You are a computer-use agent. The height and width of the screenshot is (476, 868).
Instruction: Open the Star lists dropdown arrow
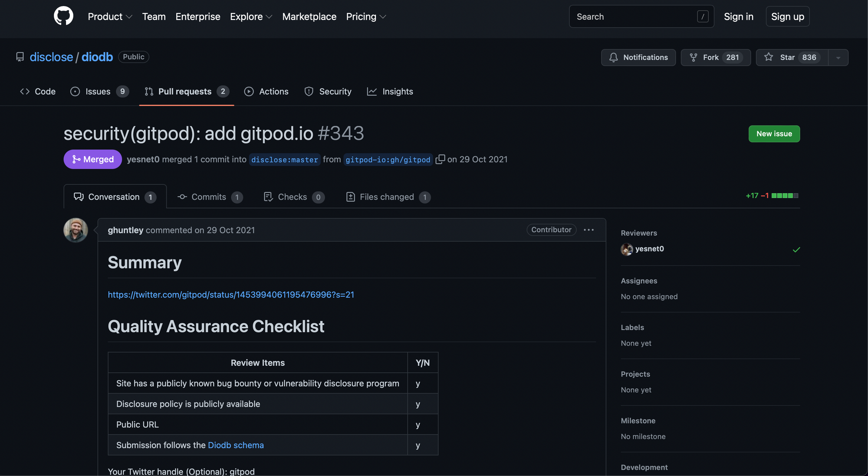[838, 57]
